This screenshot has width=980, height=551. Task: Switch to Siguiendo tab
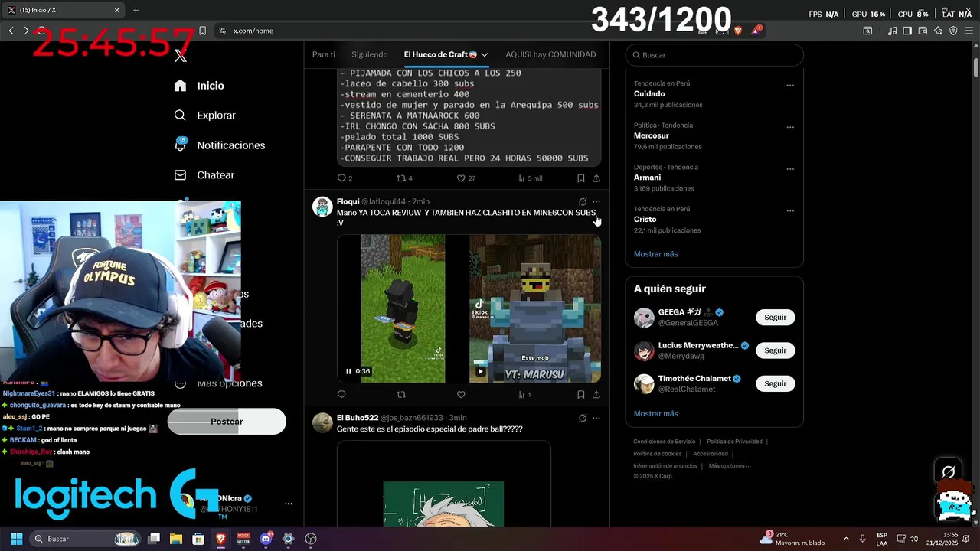[x=370, y=55]
